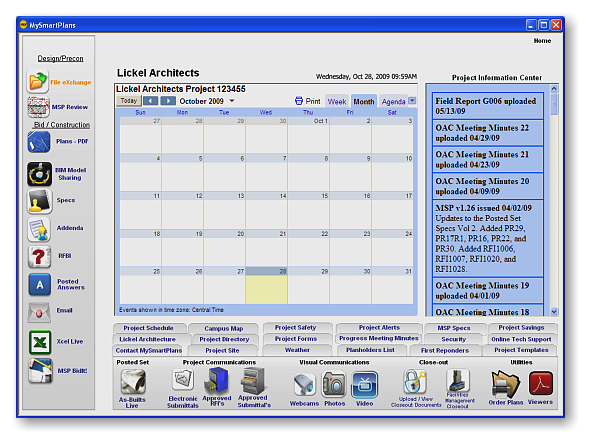The width and height of the screenshot is (591, 444).
Task: Jump to Today in calendar
Action: click(x=129, y=101)
